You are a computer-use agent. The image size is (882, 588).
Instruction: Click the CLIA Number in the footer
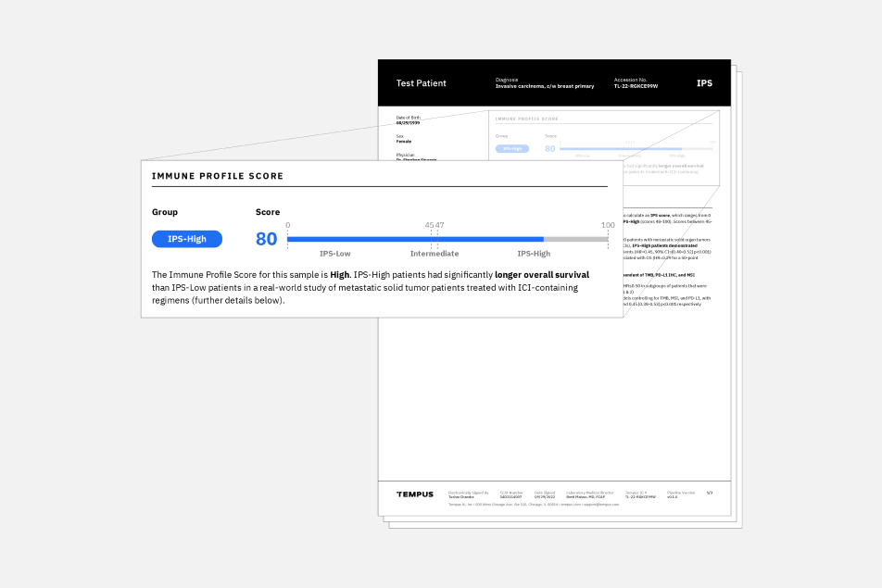pos(511,494)
